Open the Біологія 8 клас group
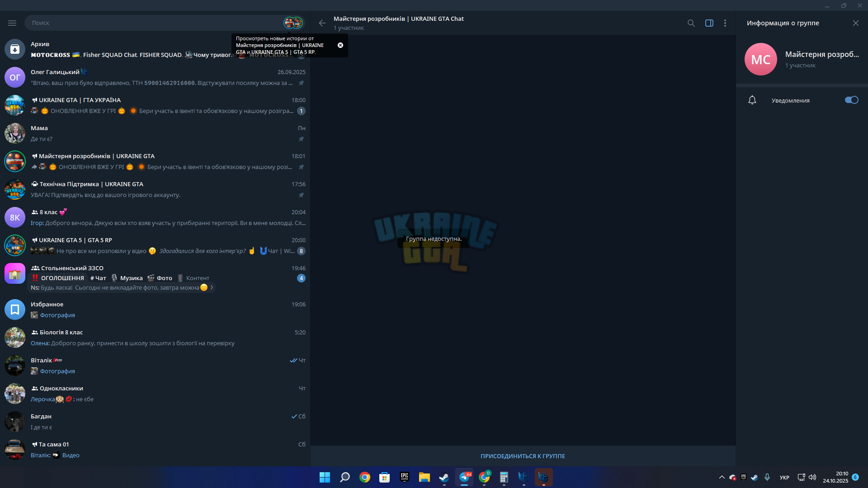Viewport: 868px width, 488px height. point(155,338)
